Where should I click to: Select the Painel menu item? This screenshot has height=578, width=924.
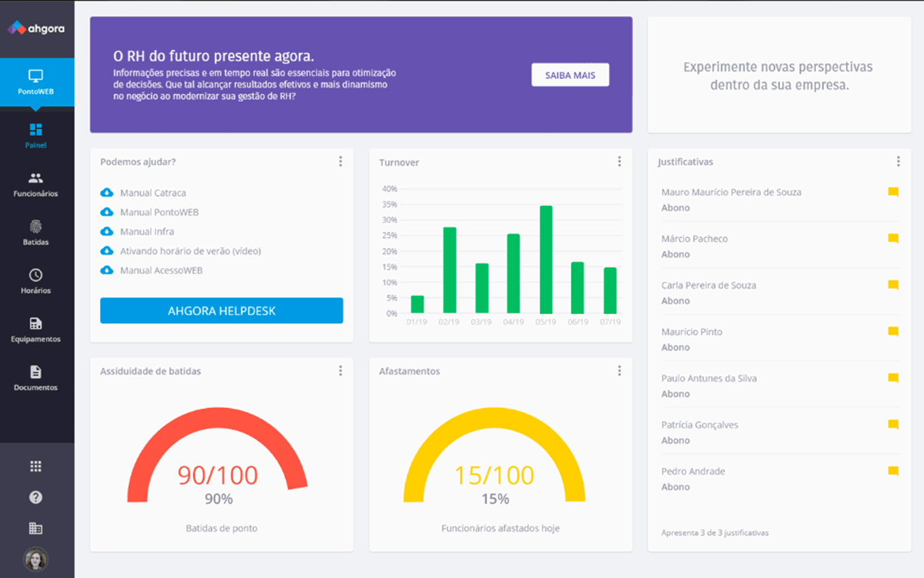click(36, 135)
